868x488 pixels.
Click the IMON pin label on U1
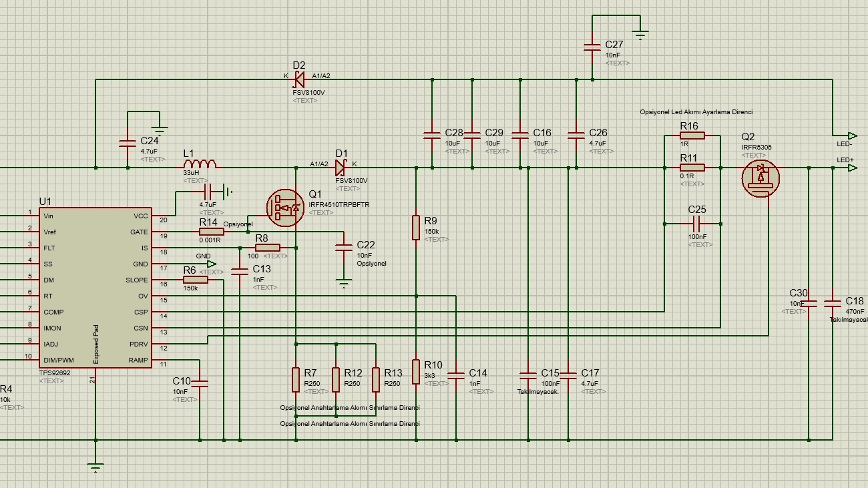pyautogui.click(x=52, y=328)
